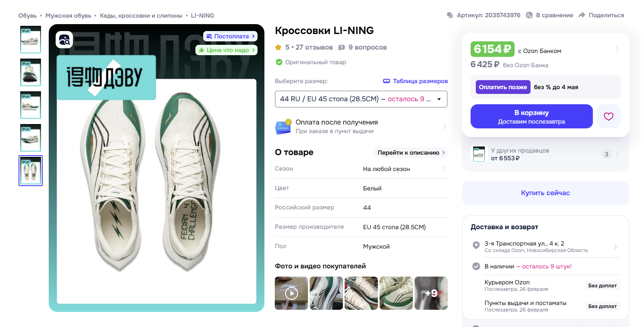
Task: Click 'Купить сейчас' button
Action: 546,193
